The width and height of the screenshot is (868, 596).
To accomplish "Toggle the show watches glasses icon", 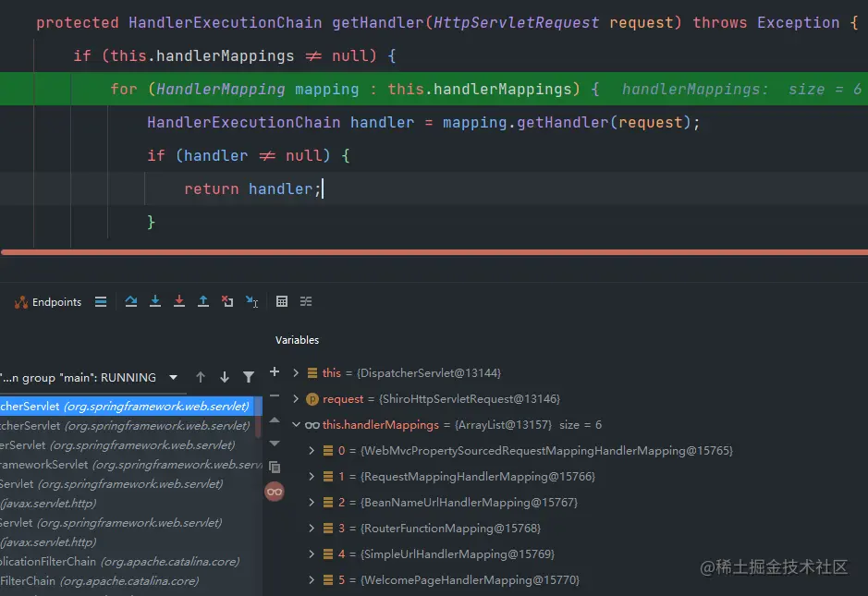I will click(x=274, y=492).
